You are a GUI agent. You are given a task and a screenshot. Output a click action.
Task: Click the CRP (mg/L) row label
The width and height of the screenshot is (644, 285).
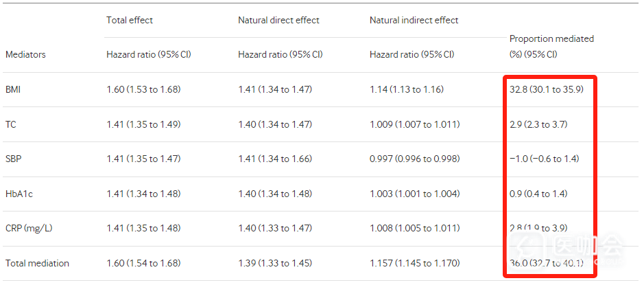pyautogui.click(x=27, y=228)
